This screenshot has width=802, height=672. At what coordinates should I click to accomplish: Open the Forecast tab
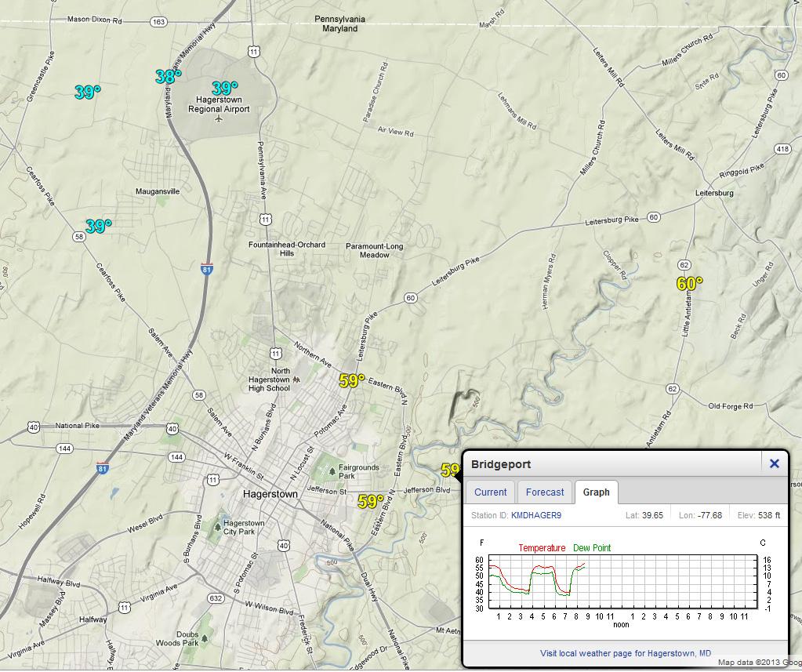544,492
